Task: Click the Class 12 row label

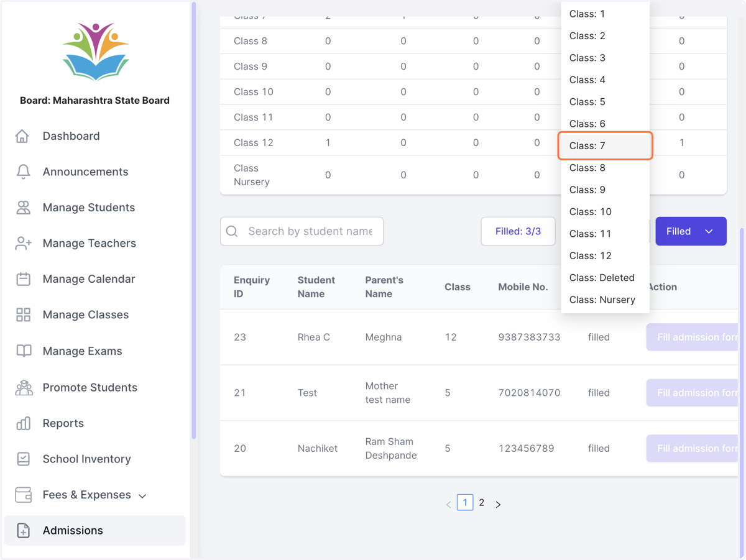Action: [x=254, y=142]
